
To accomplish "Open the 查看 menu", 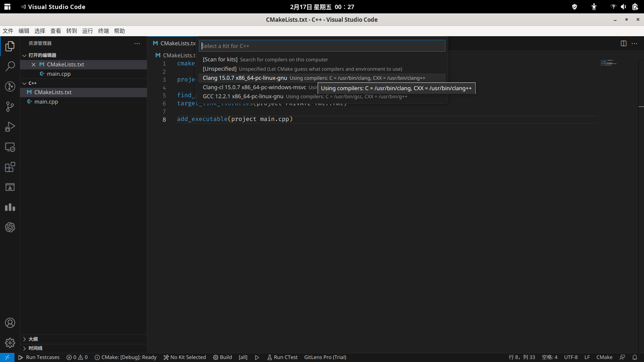I will click(56, 31).
